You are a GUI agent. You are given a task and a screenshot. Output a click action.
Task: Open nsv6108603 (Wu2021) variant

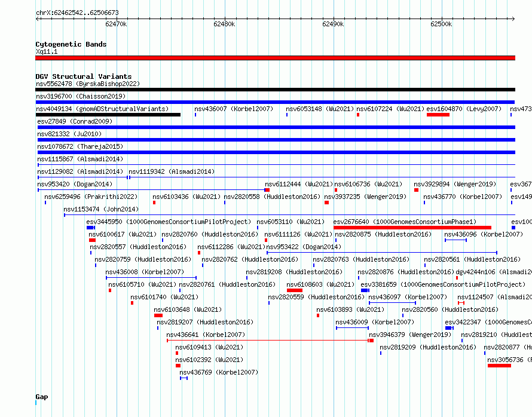click(320, 284)
